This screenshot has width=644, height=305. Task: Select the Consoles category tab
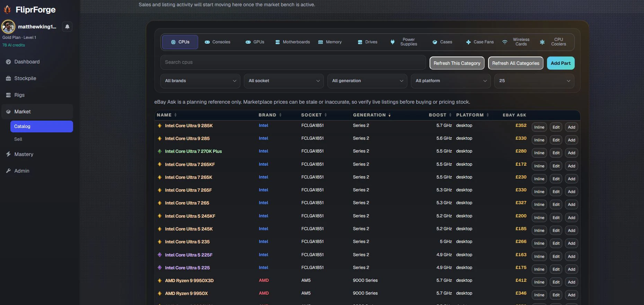pyautogui.click(x=217, y=42)
